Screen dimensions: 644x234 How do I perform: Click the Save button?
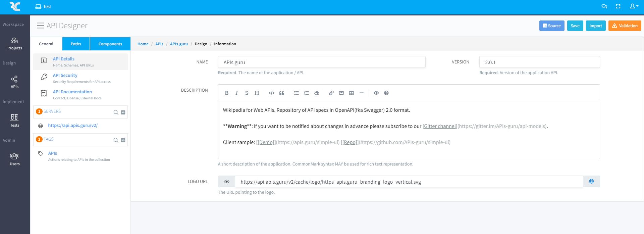(575, 26)
